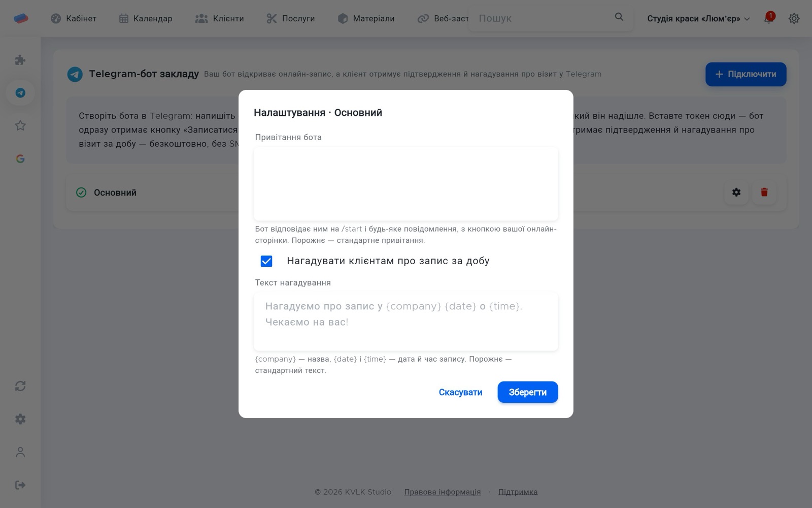The width and height of the screenshot is (812, 508).
Task: Click the logout sidebar icon
Action: 20,485
